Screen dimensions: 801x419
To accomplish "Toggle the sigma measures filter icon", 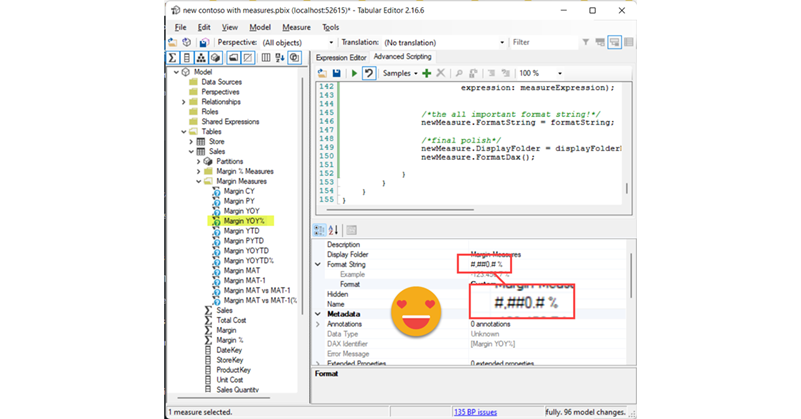I will coord(174,58).
